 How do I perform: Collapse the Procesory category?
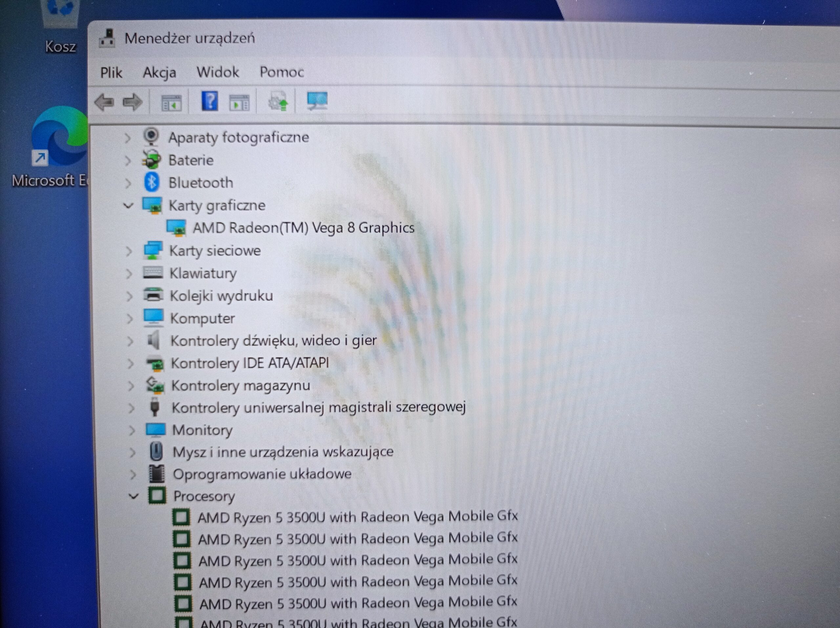click(x=133, y=496)
